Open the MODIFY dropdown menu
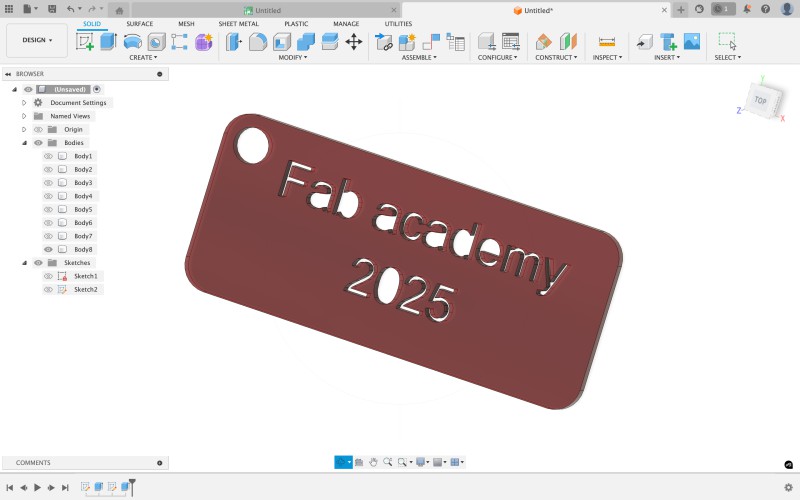This screenshot has width=800, height=500. [293, 58]
